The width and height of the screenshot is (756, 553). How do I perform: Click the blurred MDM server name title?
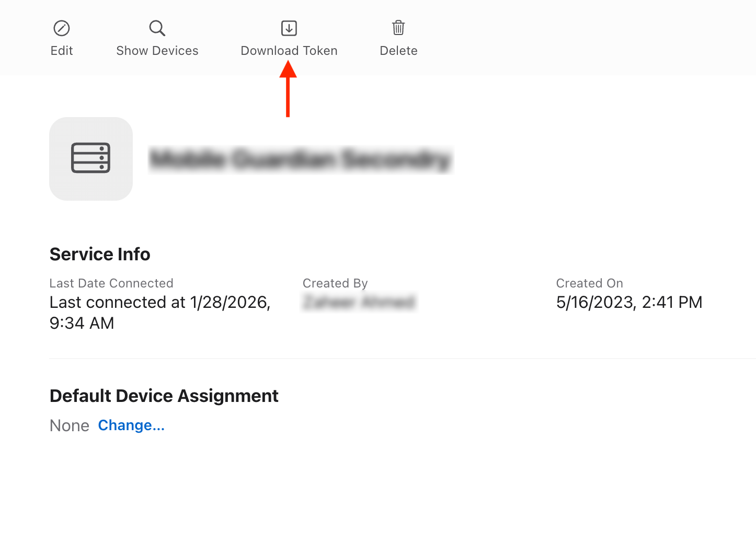[300, 159]
